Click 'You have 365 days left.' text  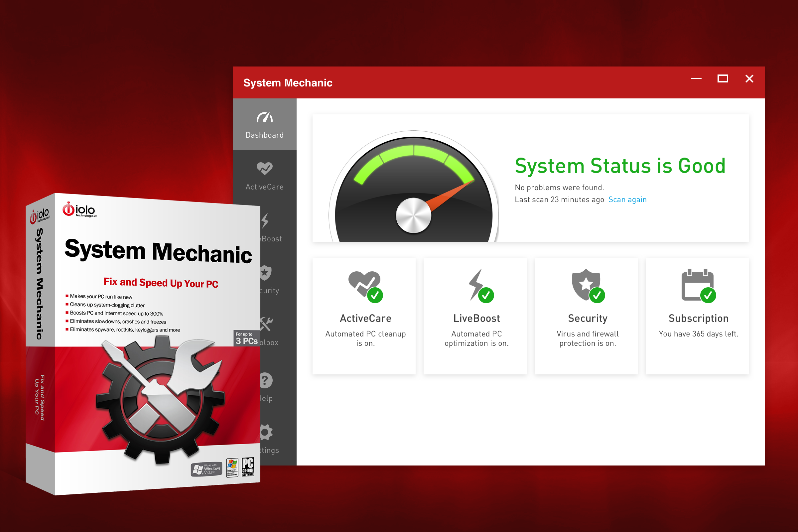699,334
